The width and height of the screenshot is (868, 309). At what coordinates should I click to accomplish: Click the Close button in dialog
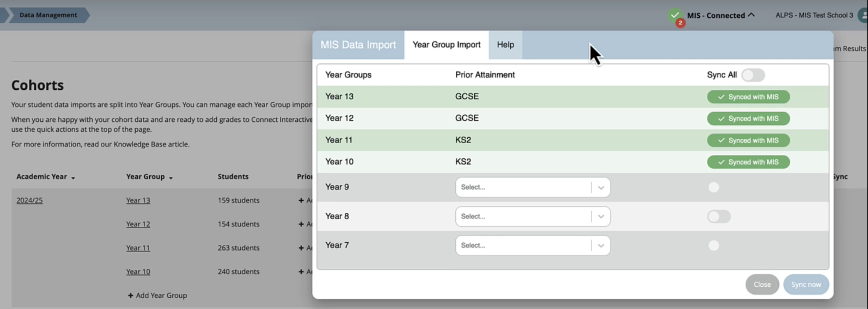tap(762, 285)
